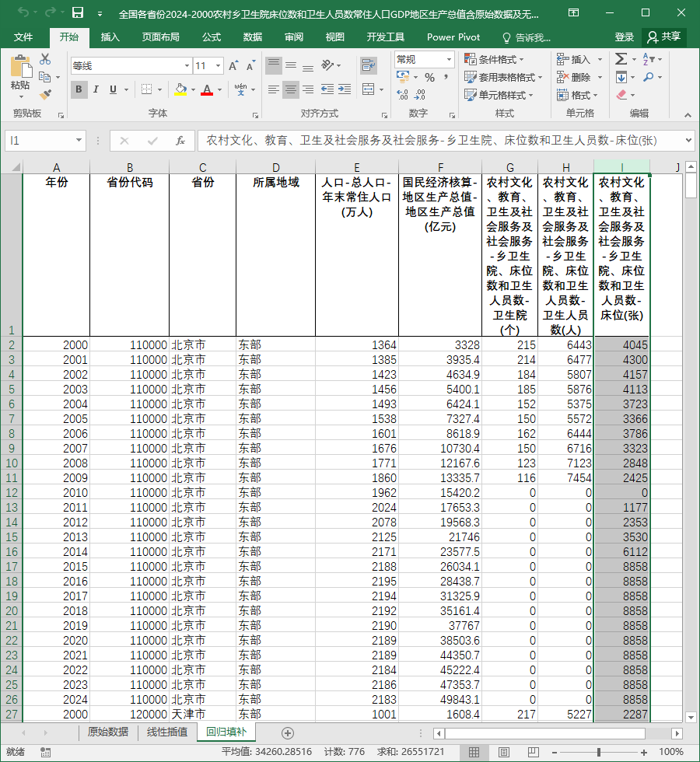Expand the number format 常规 dropdown
700x762 pixels.
point(448,59)
